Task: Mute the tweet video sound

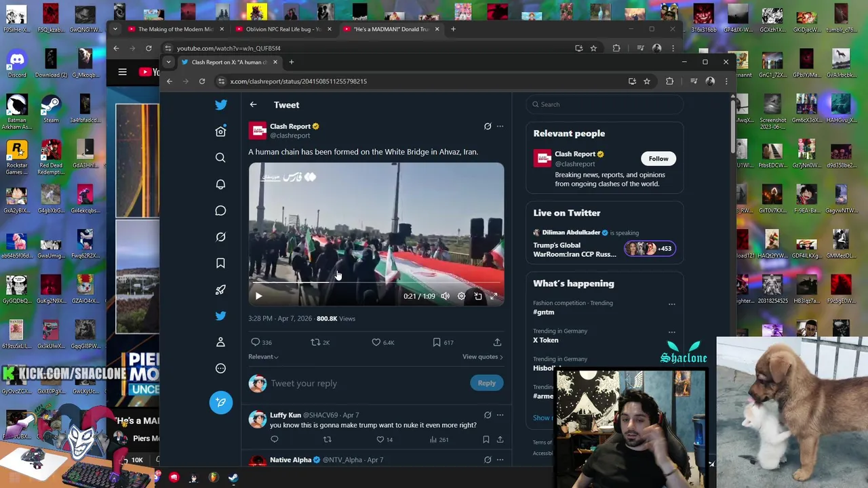Action: [445, 296]
